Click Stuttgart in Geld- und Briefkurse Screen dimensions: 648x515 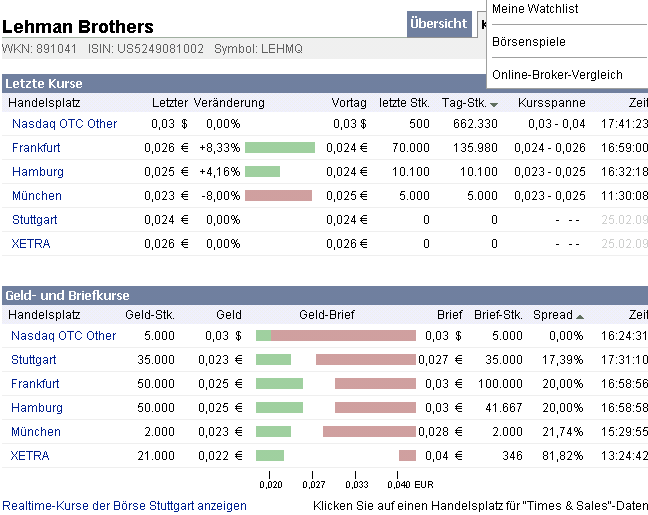[34, 360]
